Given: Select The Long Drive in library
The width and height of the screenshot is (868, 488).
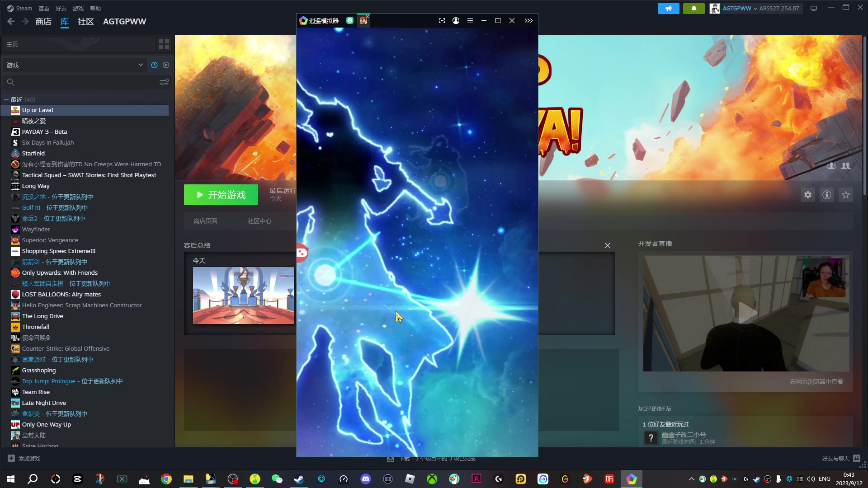Looking at the screenshot, I should click(42, 316).
